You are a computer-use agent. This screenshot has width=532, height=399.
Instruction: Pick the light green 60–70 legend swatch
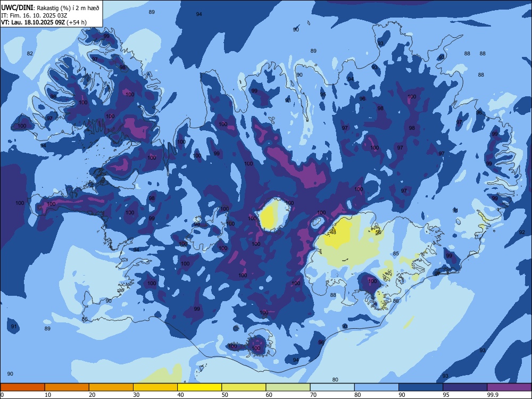[288, 387]
